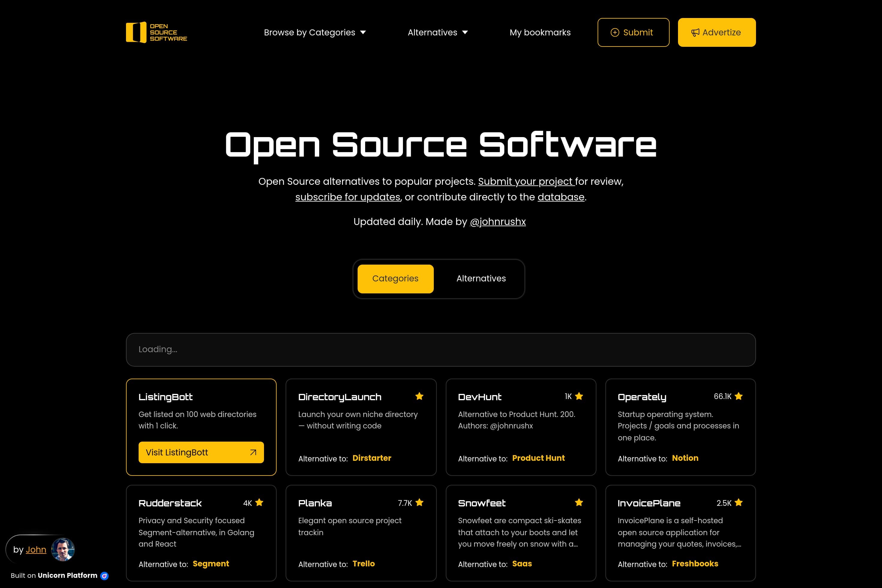
Task: Expand Browse by Categories dropdown
Action: pyautogui.click(x=315, y=33)
